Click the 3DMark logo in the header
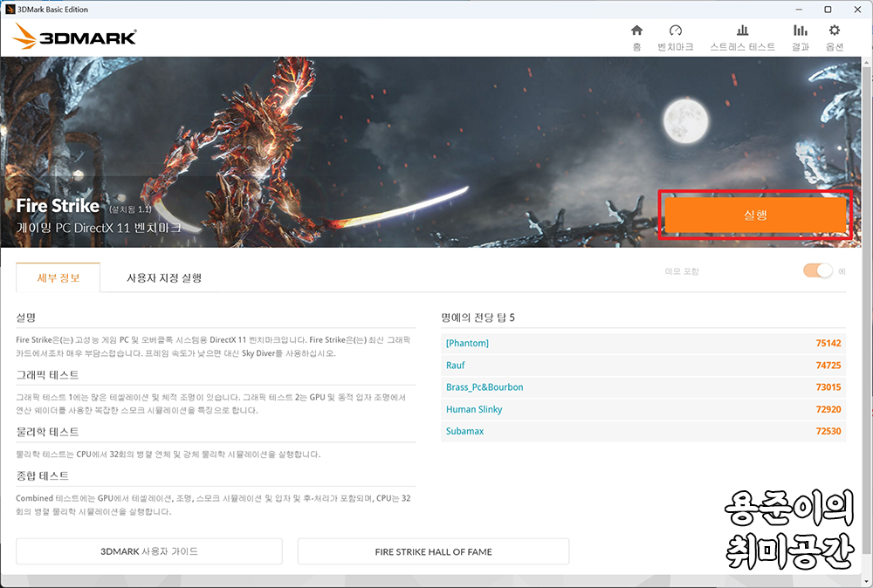The height and width of the screenshot is (588, 873). tap(74, 37)
